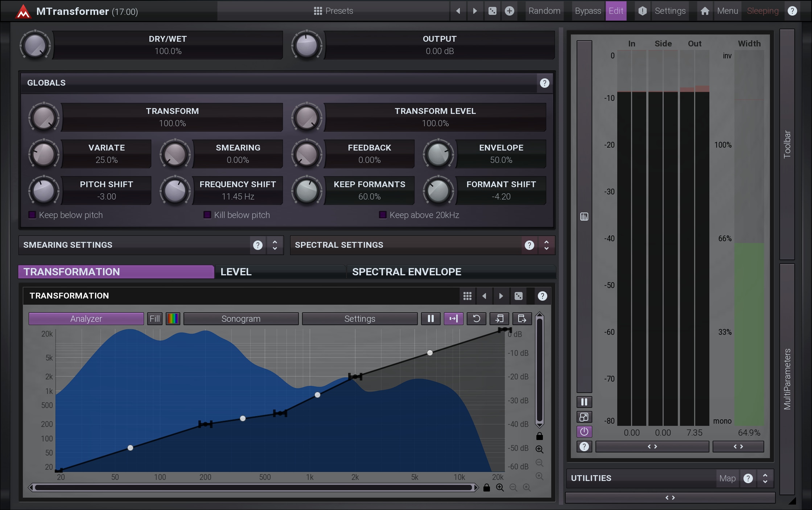The width and height of the screenshot is (812, 510).
Task: Click the Bypass button
Action: click(588, 11)
